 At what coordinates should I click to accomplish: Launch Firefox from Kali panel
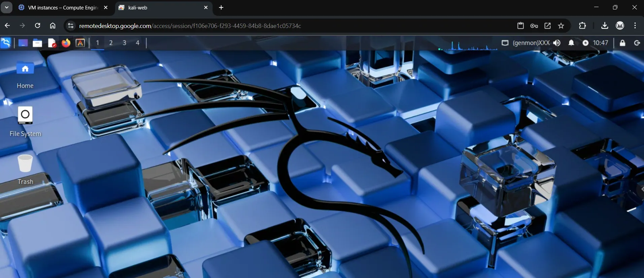(66, 43)
